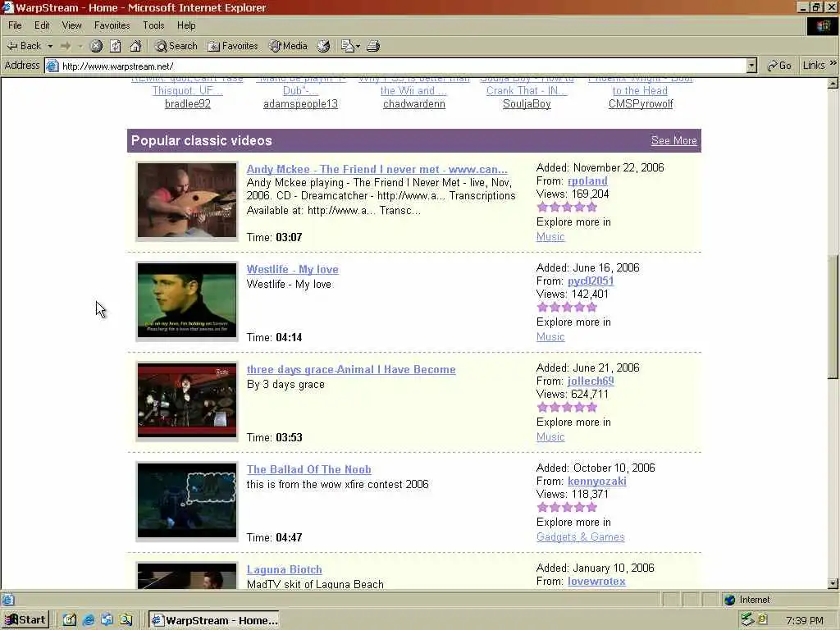Click the Mail toolbar icon
840x630 pixels.
[348, 46]
